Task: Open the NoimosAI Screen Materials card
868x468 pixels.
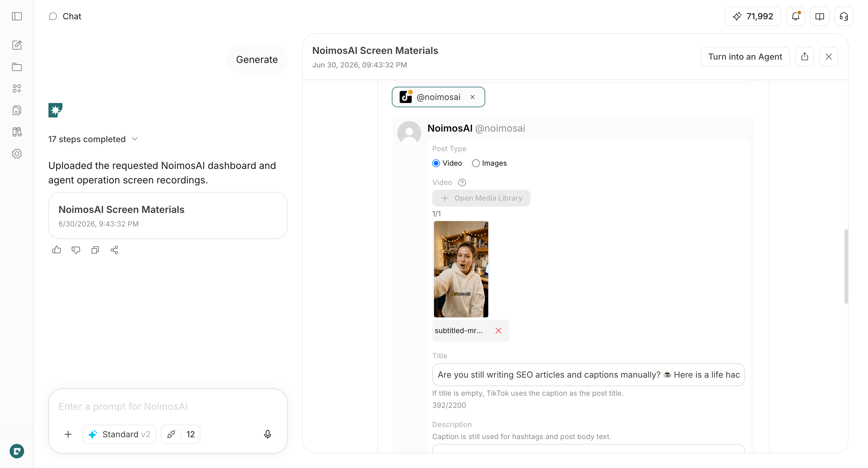Action: (x=168, y=216)
